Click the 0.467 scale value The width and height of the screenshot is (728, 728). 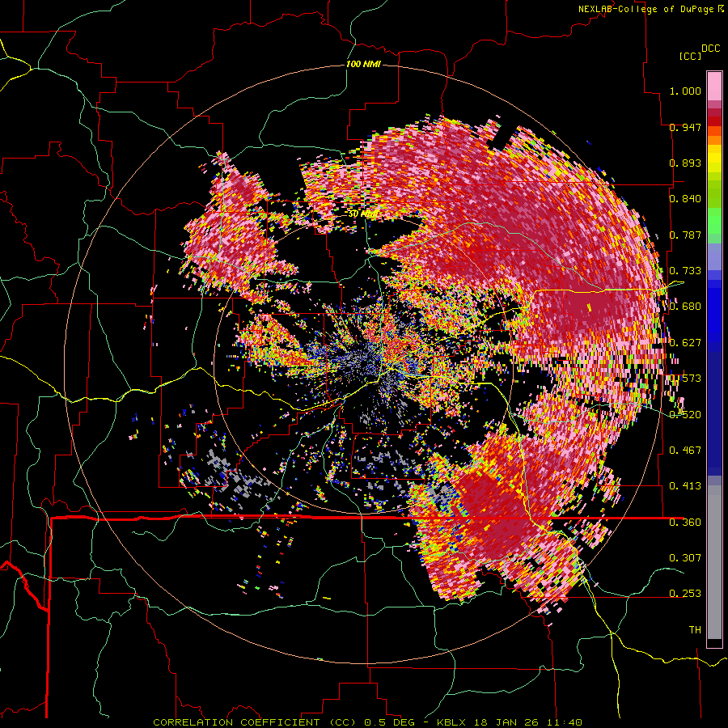click(x=685, y=450)
